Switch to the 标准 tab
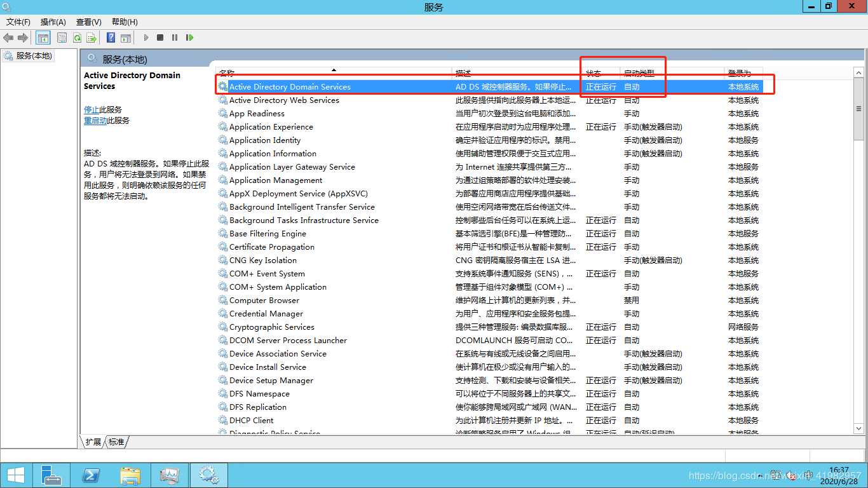The width and height of the screenshot is (868, 488). coord(116,442)
